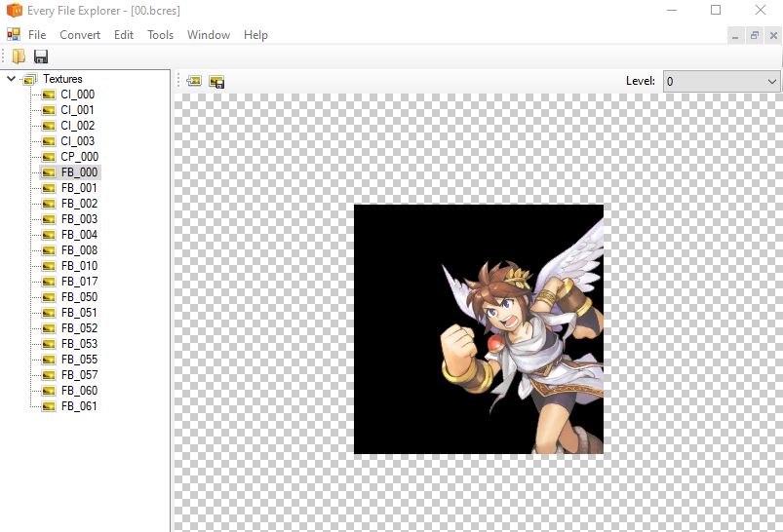Viewport: 783px width, 532px height.
Task: Click the texture icon beside FB_001
Action: tap(49, 188)
